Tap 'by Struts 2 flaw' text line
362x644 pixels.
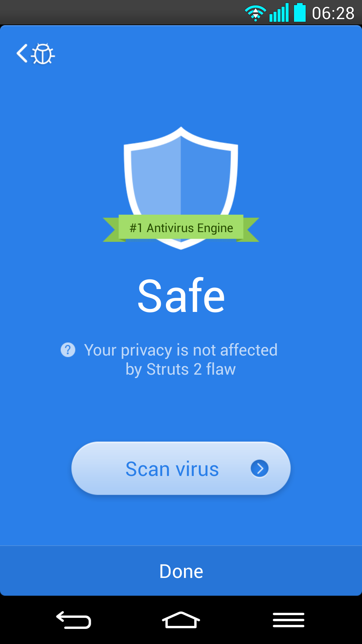[x=181, y=370]
